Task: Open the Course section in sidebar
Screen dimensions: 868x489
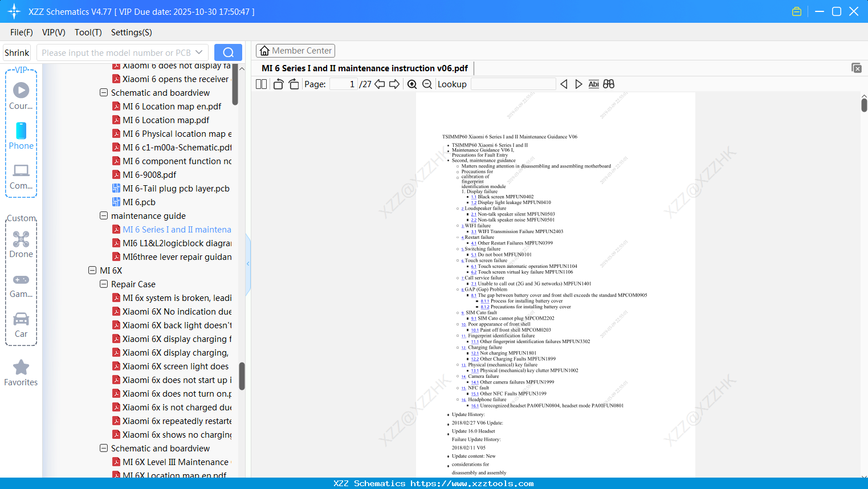Action: (21, 96)
